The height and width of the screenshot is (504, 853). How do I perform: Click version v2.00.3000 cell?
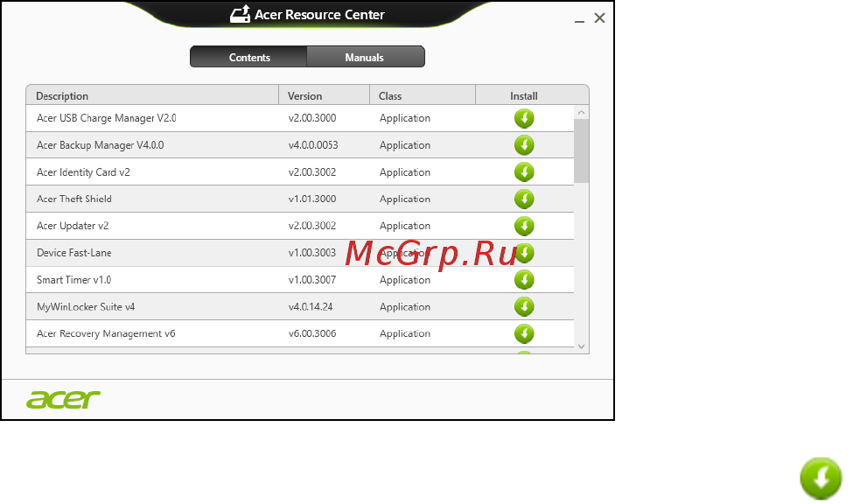pyautogui.click(x=312, y=118)
